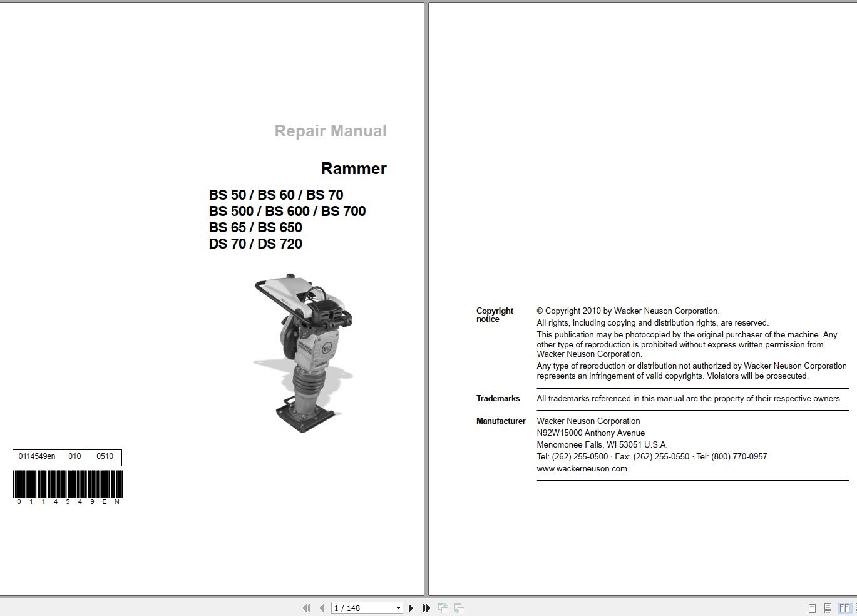Image resolution: width=857 pixels, height=616 pixels.
Task: Open the page number dropdown
Action: pos(398,608)
